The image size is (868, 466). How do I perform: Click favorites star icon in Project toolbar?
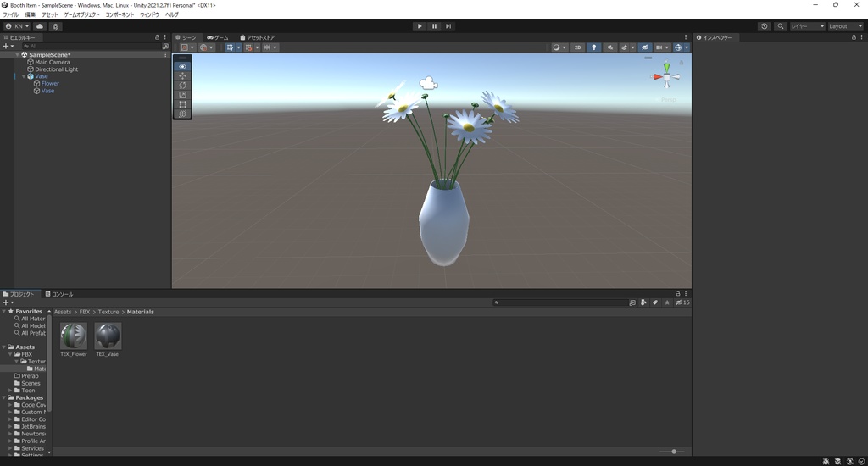(667, 302)
